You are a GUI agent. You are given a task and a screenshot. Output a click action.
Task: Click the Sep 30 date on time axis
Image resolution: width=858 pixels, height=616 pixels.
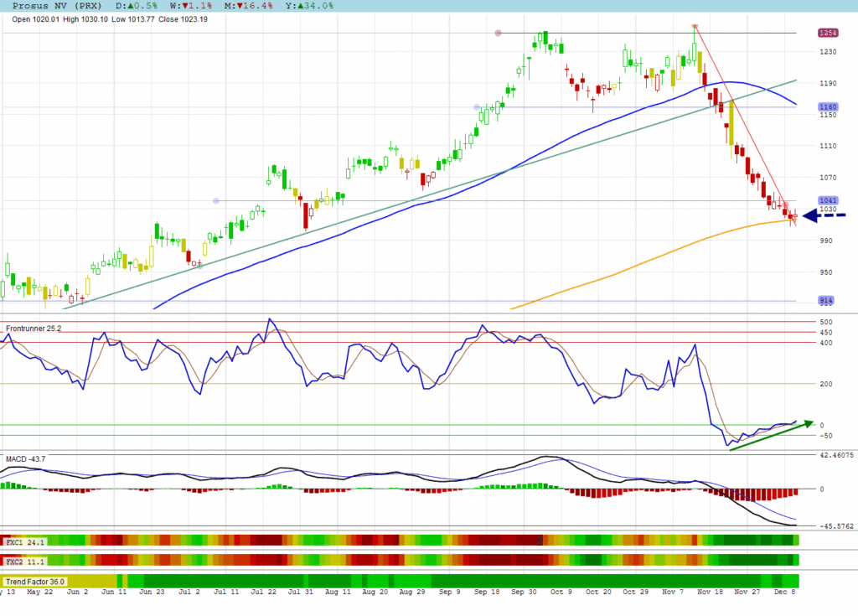(x=524, y=592)
